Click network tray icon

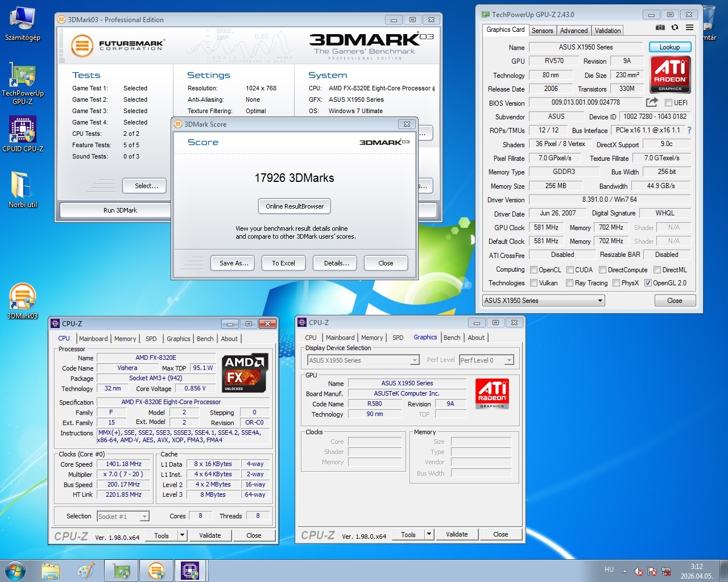(666, 571)
